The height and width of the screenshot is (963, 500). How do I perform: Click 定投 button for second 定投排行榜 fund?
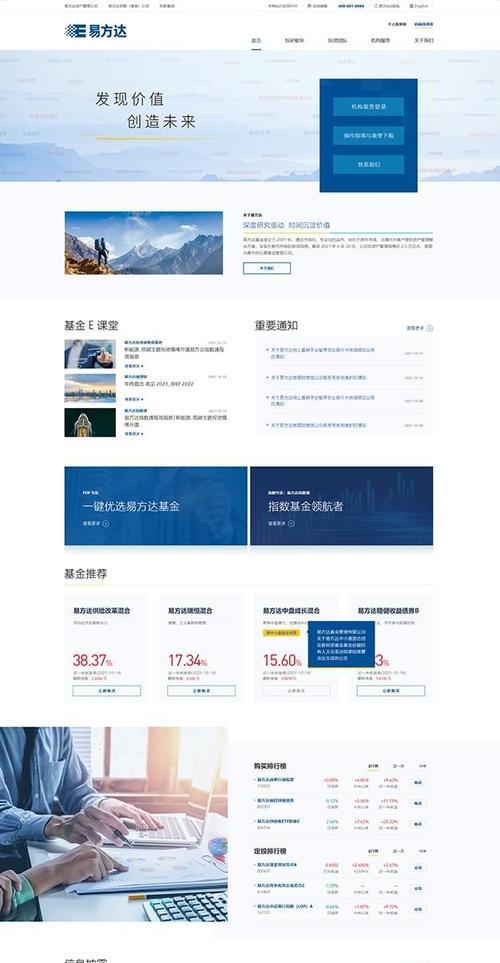tap(418, 888)
